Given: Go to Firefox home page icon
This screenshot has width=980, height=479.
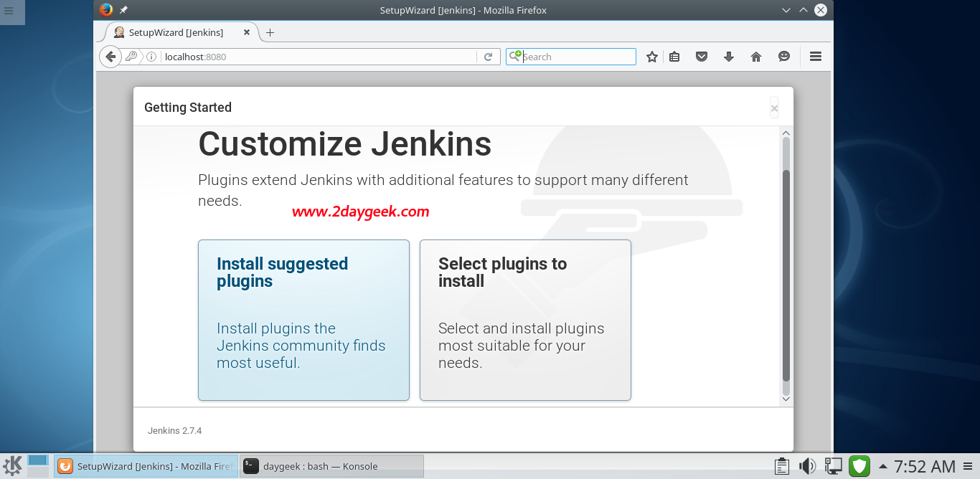Looking at the screenshot, I should pyautogui.click(x=755, y=57).
